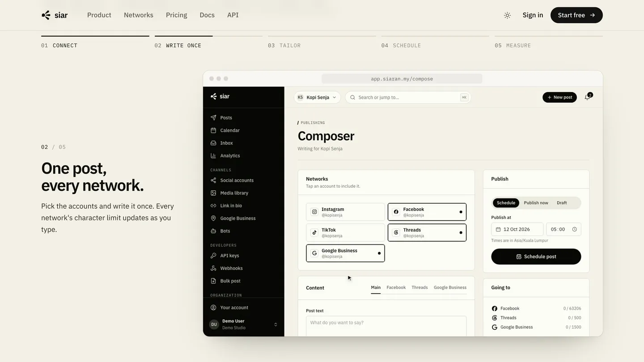Click the siar logo in the top navbar

55,15
